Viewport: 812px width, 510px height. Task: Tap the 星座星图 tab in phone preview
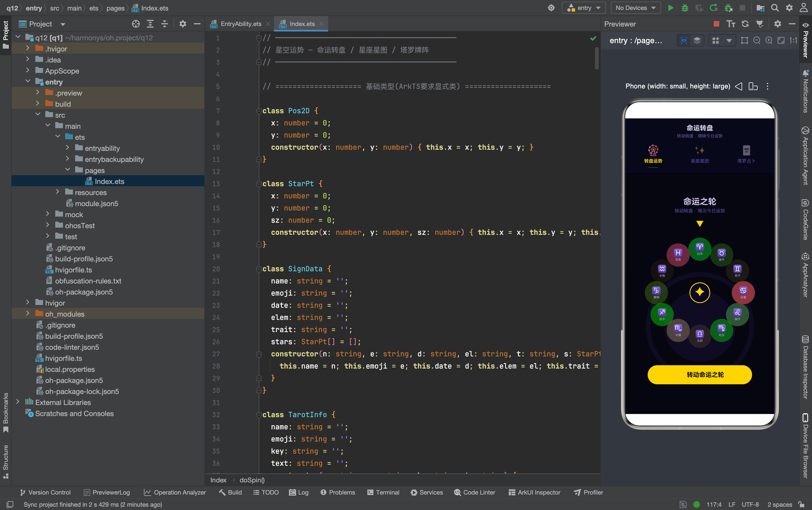700,154
